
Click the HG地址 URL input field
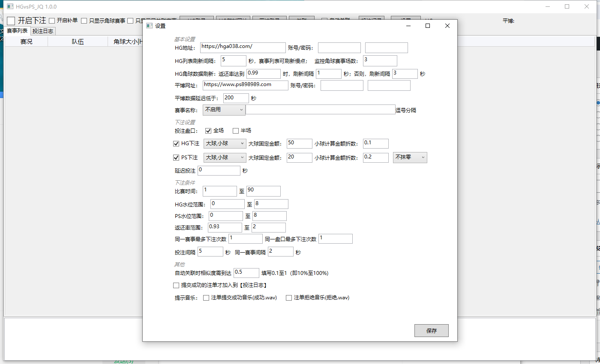243,47
